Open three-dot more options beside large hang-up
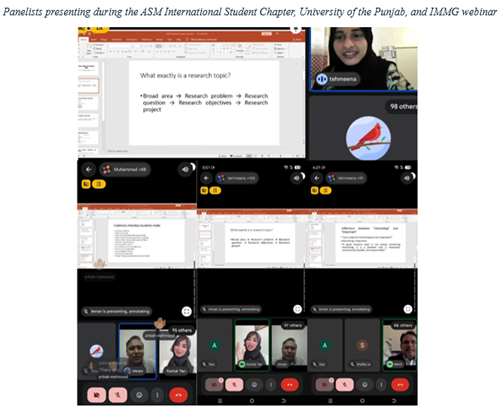The width and height of the screenshot is (500, 407). point(157,395)
